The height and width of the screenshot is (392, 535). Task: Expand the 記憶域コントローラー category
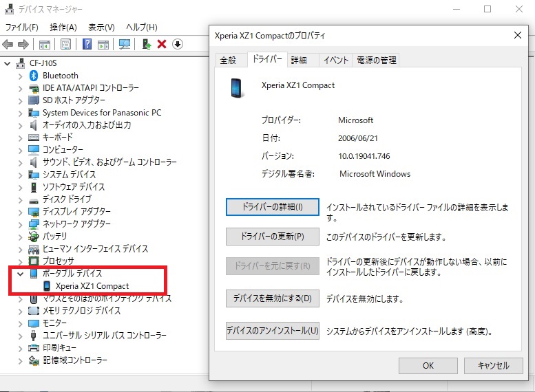pyautogui.click(x=21, y=360)
